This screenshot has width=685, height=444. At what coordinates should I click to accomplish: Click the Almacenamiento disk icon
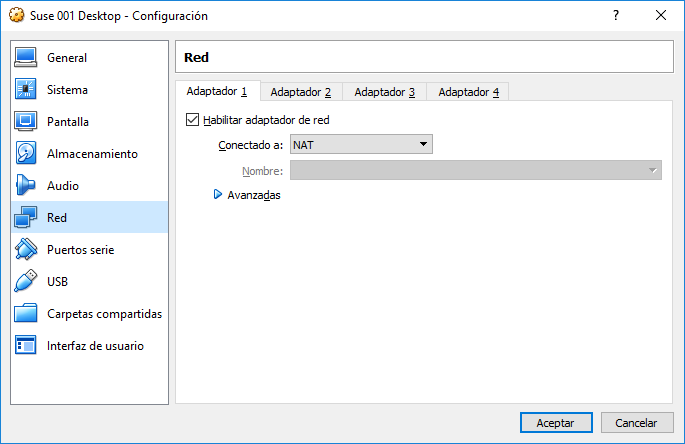point(26,154)
